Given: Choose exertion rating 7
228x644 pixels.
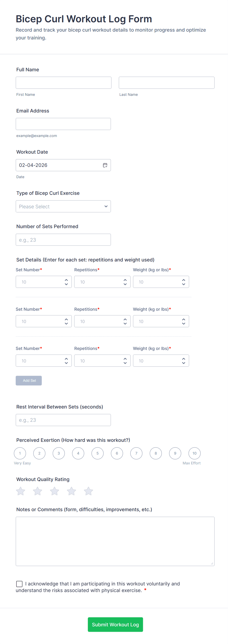Looking at the screenshot, I should click(136, 453).
